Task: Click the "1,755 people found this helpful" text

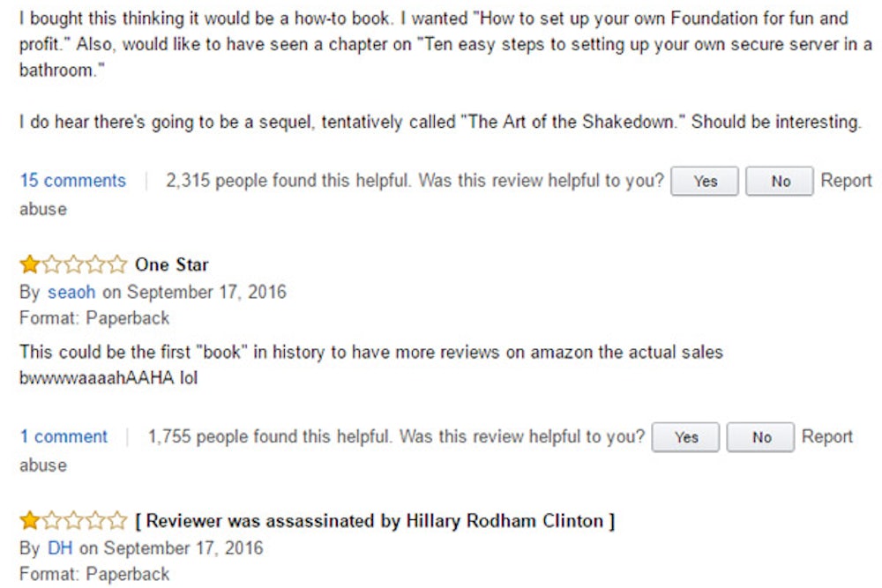Action: click(269, 436)
